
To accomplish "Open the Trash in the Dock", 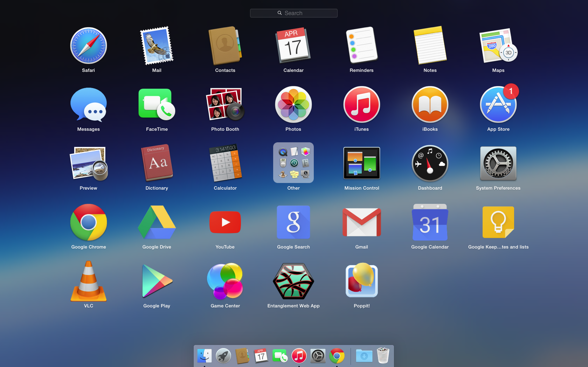I will (383, 356).
